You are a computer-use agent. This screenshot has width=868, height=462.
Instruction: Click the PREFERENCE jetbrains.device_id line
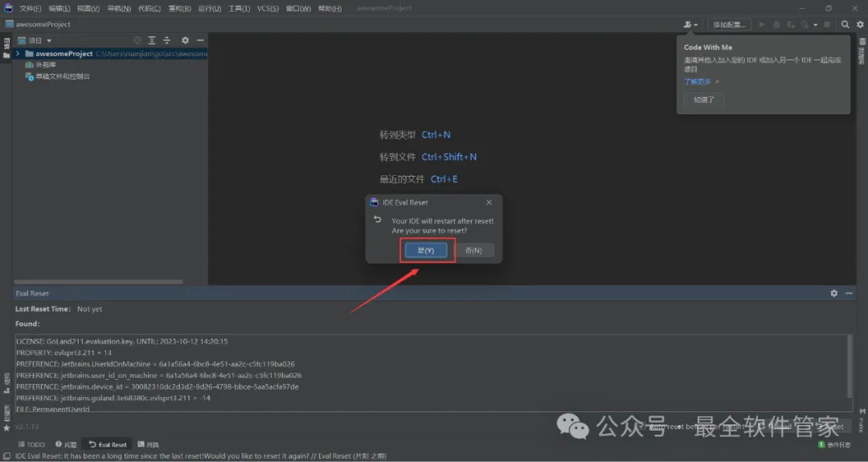pyautogui.click(x=158, y=386)
